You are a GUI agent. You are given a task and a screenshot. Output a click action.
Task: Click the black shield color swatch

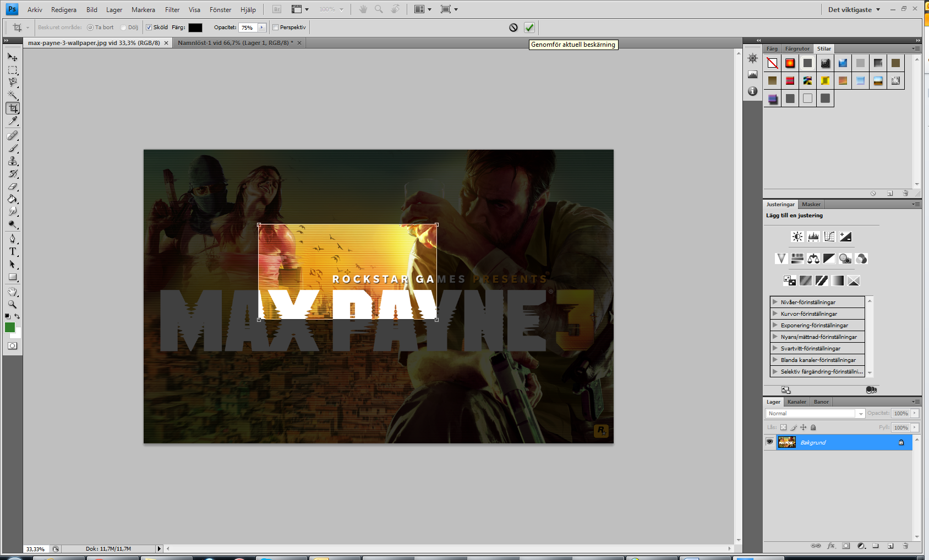[195, 28]
